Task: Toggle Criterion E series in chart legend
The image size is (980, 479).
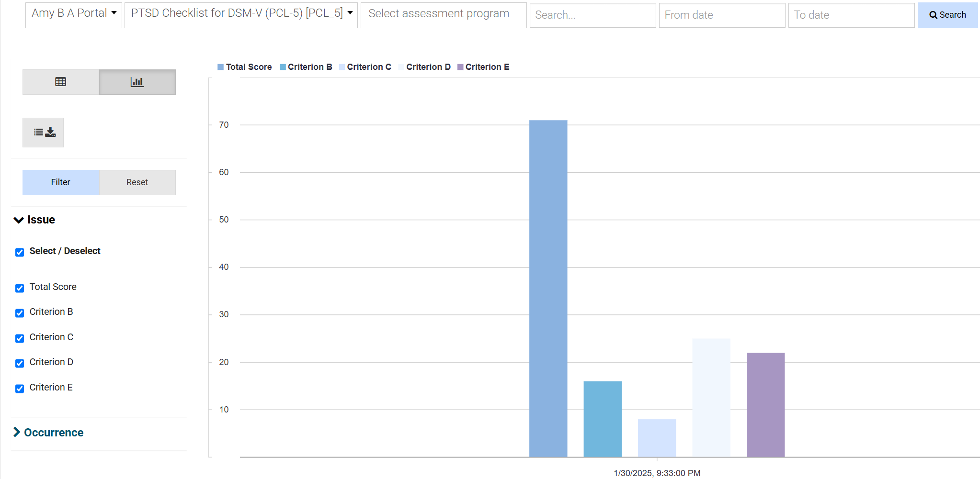Action: pos(483,67)
